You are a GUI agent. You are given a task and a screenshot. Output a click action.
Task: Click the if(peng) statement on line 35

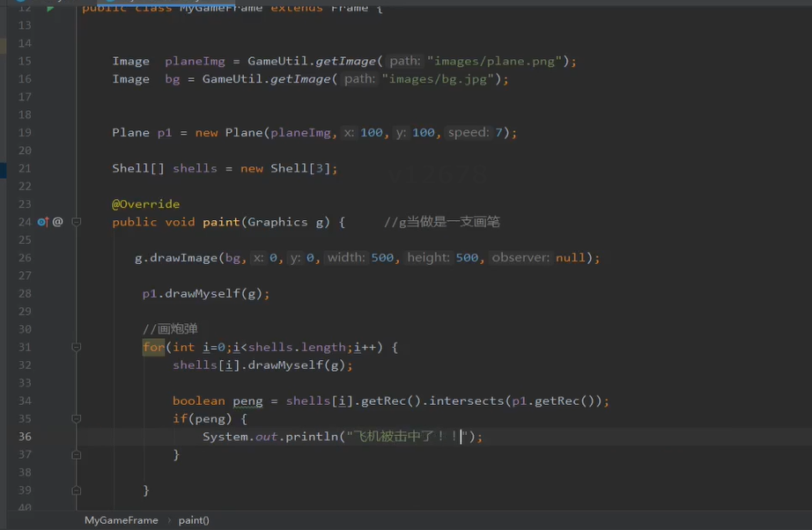(203, 419)
